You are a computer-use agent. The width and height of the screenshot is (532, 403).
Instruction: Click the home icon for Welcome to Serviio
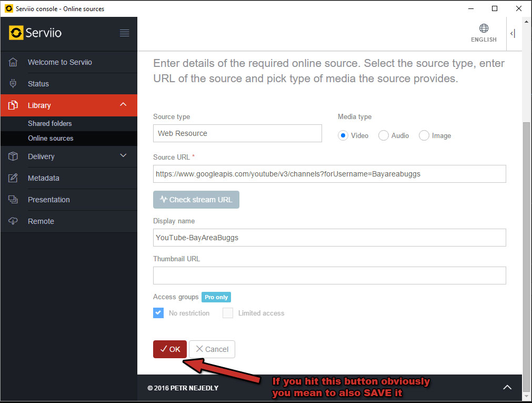(14, 62)
